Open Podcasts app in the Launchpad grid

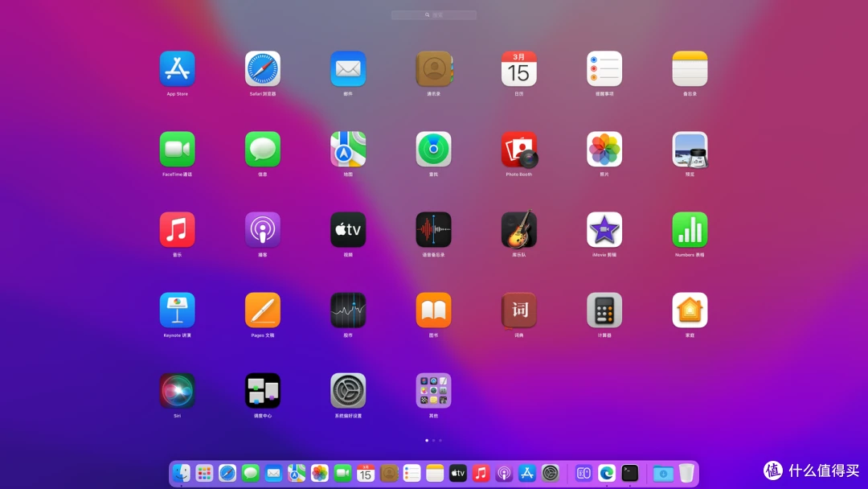click(x=262, y=229)
